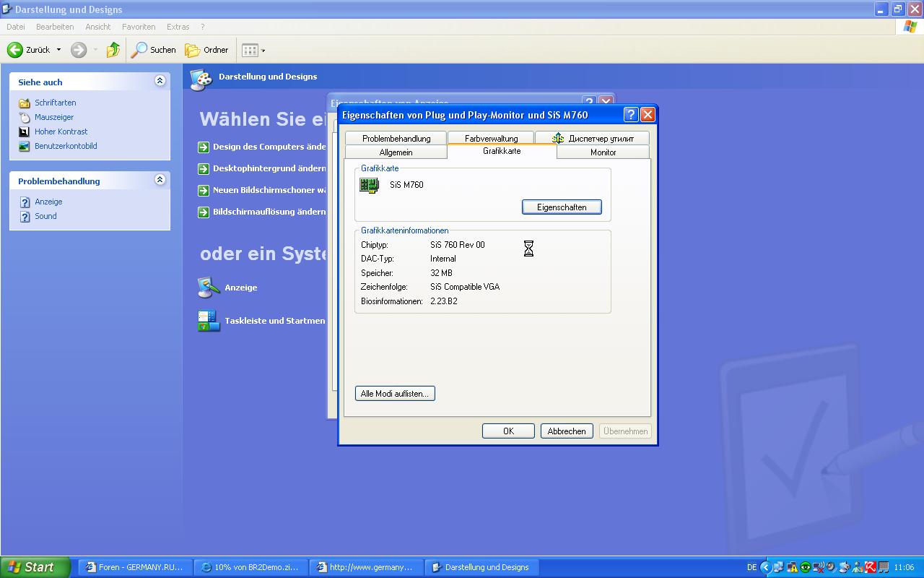Click the Biosinformationen value 2.23.B2

coord(444,301)
